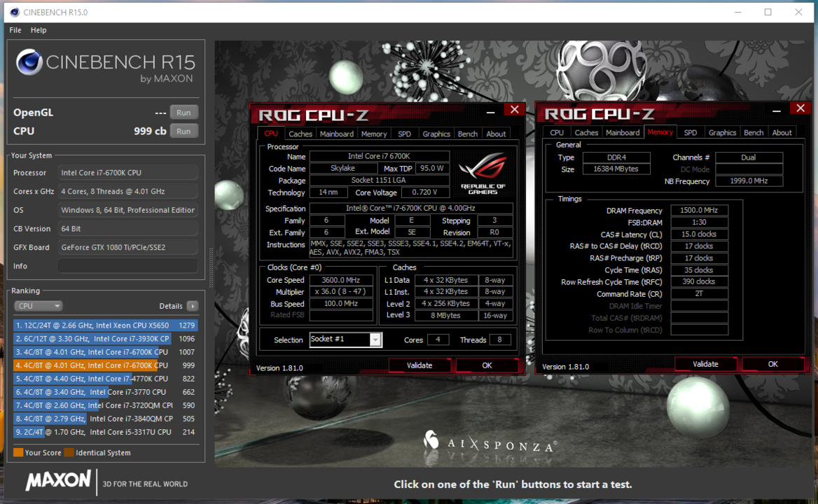Viewport: 818px width, 504px height.
Task: Open Bench tab in left CPU-Z window
Action: tap(467, 134)
